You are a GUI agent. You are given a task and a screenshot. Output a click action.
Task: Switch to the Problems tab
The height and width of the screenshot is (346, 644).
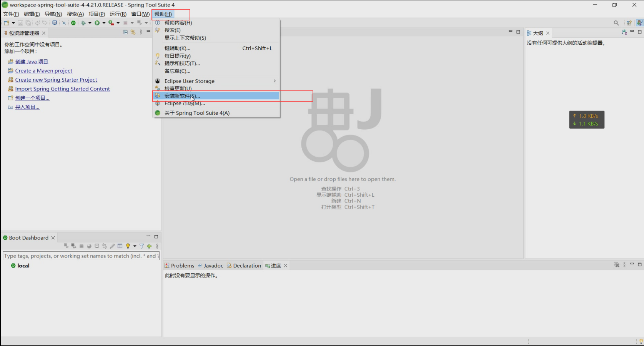click(x=180, y=266)
